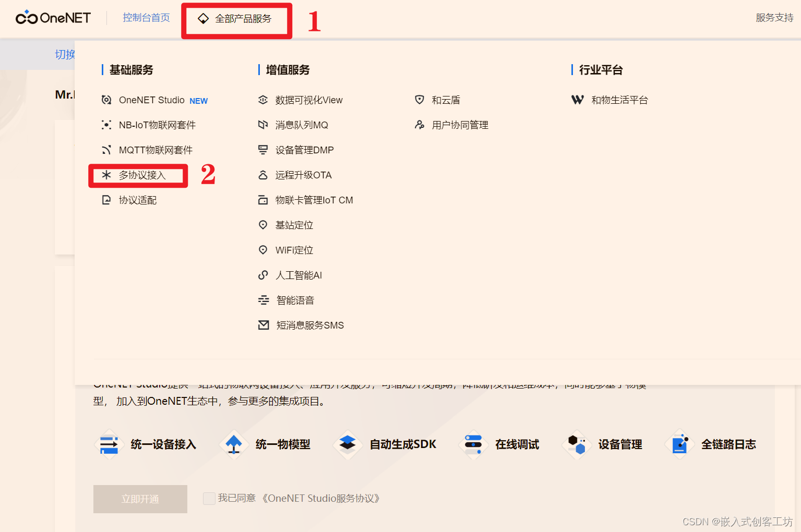Click the 统一设备接入 label
Image resolution: width=801 pixels, height=532 pixels.
(163, 444)
